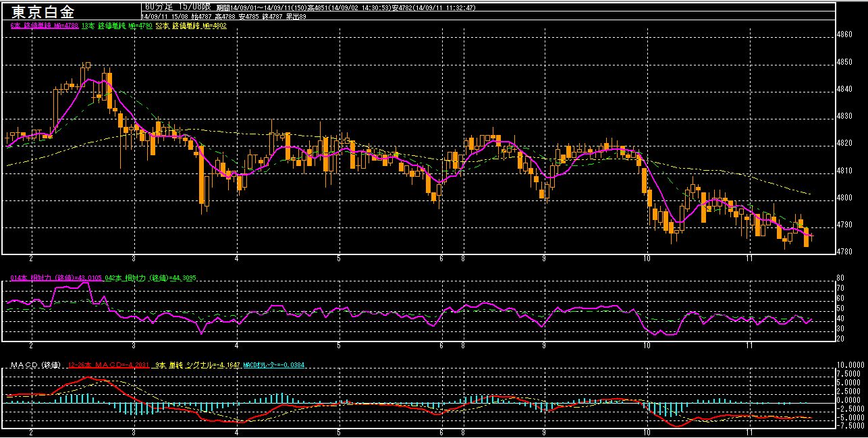The height and width of the screenshot is (438, 868).
Task: Click the 40 level on RSI axis
Action: coord(840,318)
